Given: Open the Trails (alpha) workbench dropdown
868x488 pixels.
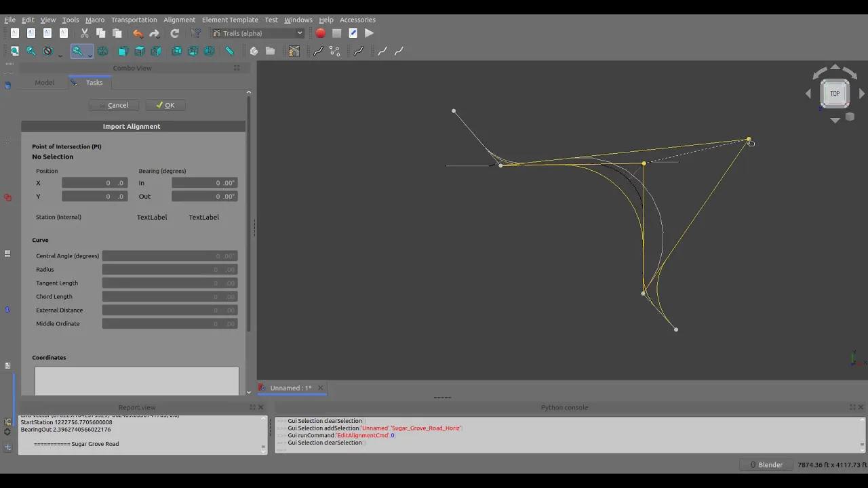Looking at the screenshot, I should coord(258,33).
